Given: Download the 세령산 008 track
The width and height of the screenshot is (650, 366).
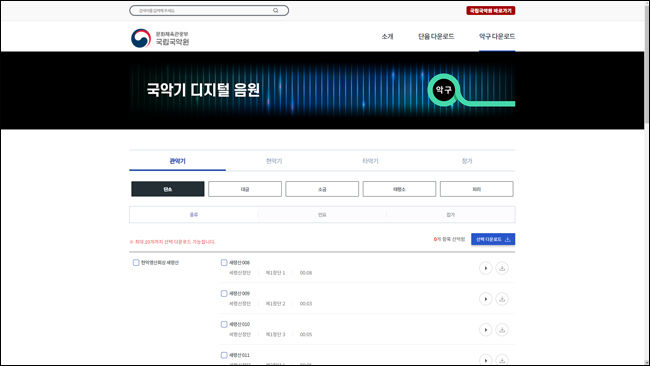Looking at the screenshot, I should tap(502, 268).
